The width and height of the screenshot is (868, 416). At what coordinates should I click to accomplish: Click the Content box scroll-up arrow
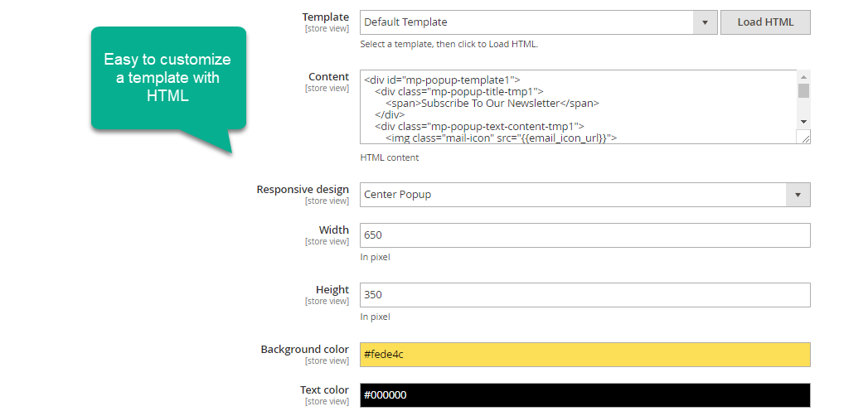(803, 76)
